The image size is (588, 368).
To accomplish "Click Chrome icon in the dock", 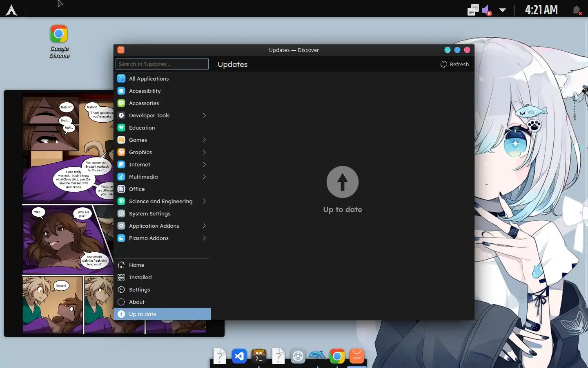I will coord(337,356).
